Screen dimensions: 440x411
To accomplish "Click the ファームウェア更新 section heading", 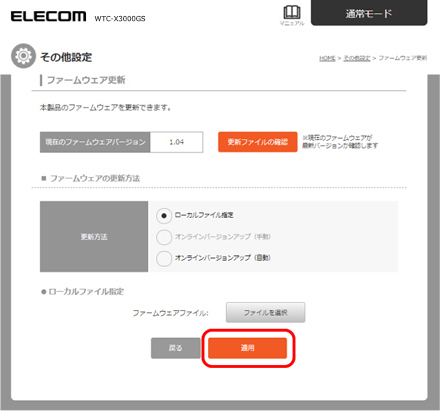I will (x=86, y=80).
